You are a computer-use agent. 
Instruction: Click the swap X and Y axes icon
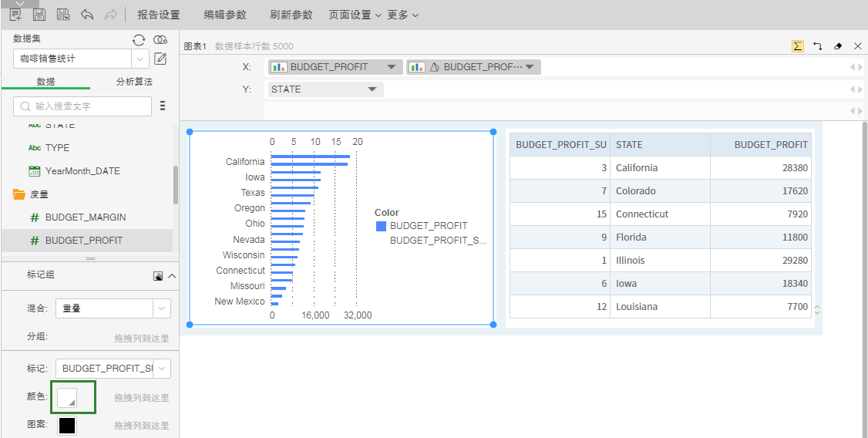(x=818, y=46)
